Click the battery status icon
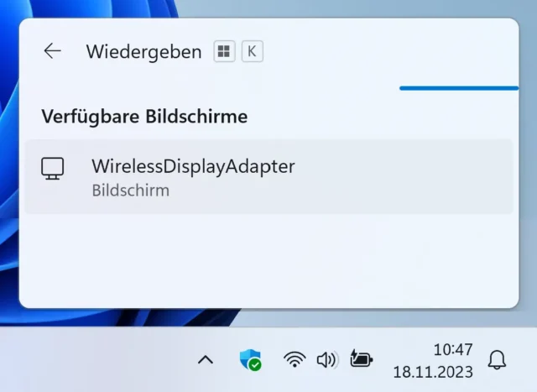Image resolution: width=537 pixels, height=392 pixels. (361, 360)
